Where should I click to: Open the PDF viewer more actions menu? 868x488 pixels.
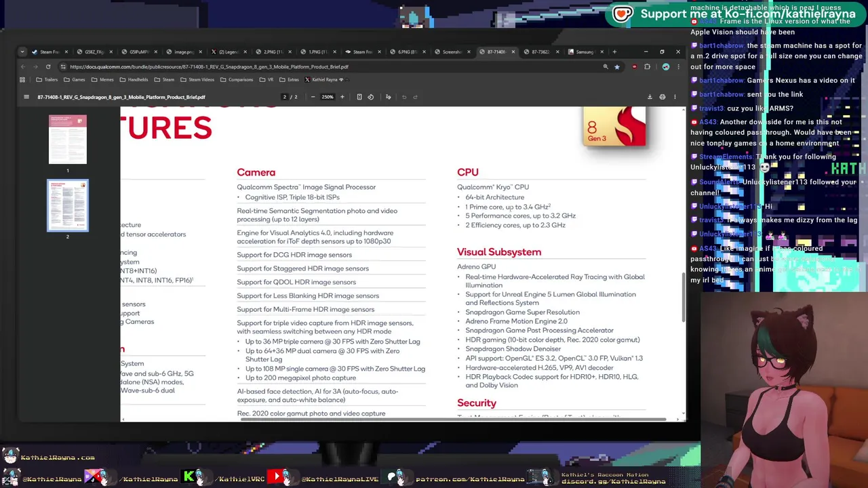click(x=675, y=97)
